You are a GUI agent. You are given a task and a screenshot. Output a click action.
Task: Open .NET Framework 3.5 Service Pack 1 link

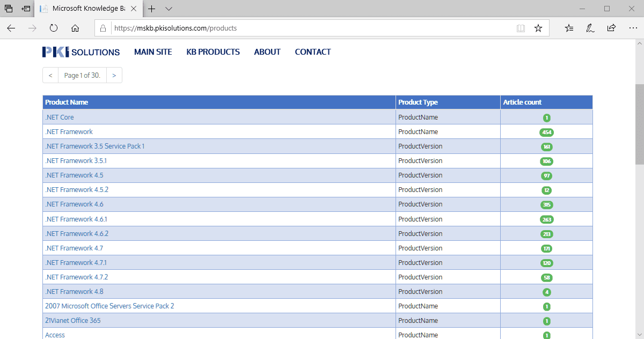[x=95, y=146]
